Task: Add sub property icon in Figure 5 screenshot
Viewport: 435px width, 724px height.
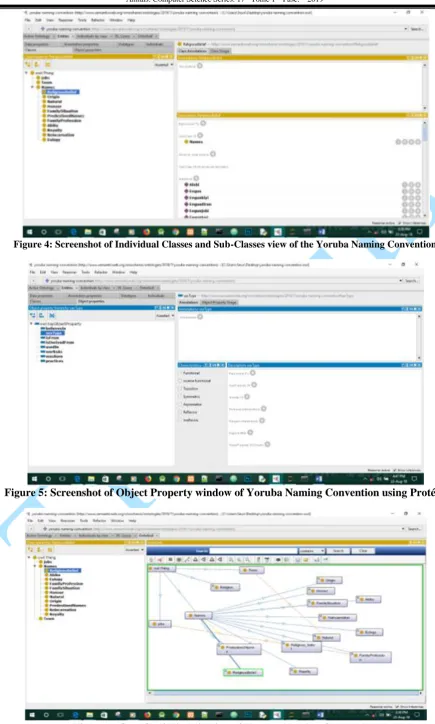Action: pos(33,315)
